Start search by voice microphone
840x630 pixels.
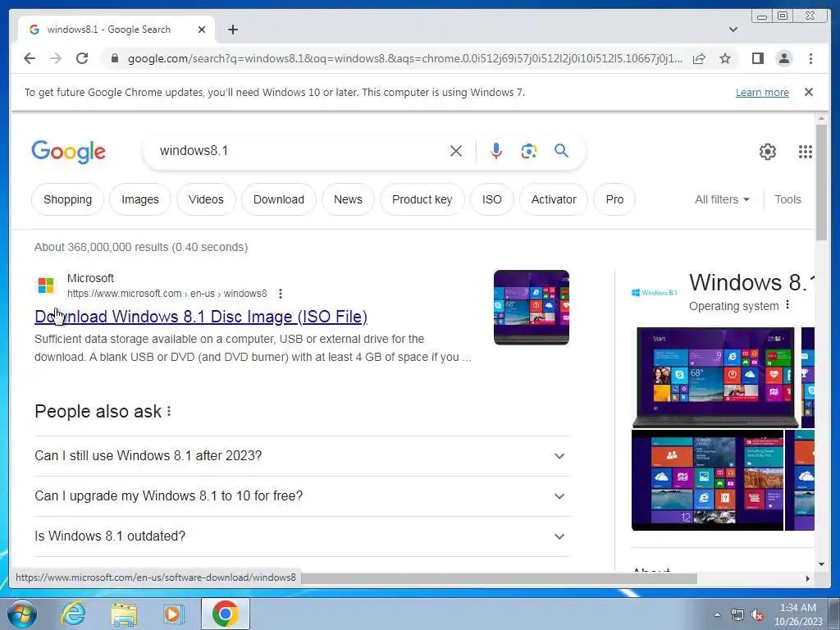pyautogui.click(x=496, y=151)
